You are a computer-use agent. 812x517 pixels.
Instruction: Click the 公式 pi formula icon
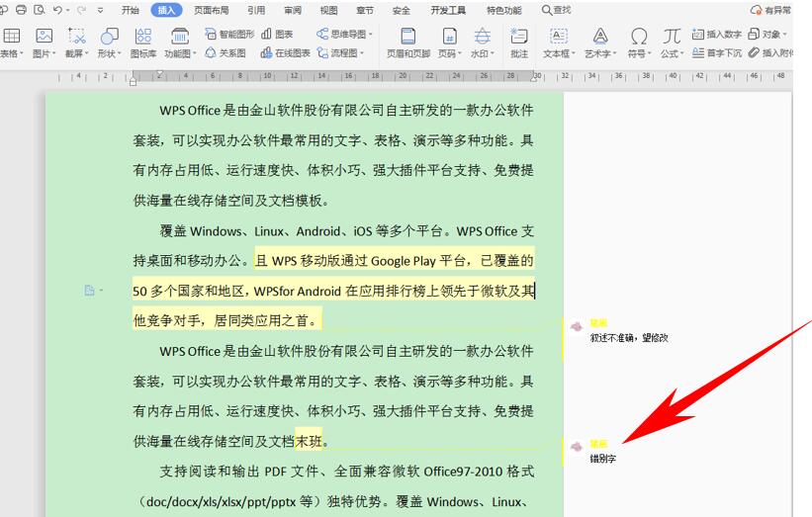tap(672, 36)
